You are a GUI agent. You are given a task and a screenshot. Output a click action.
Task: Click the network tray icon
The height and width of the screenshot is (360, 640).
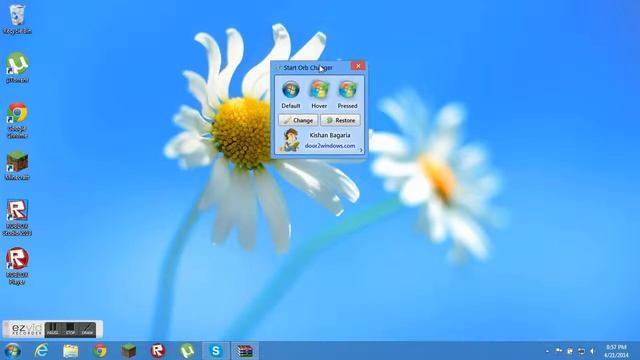(581, 351)
